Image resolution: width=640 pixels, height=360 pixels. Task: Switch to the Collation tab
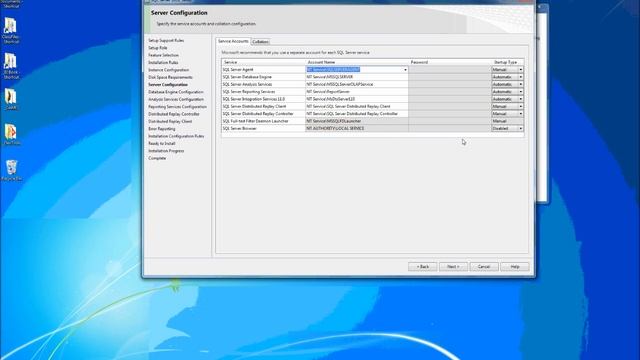coord(260,42)
